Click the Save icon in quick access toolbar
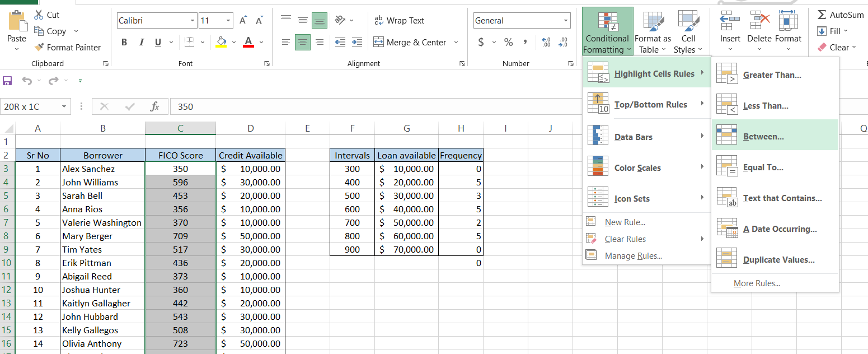This screenshot has height=354, width=868. point(7,81)
